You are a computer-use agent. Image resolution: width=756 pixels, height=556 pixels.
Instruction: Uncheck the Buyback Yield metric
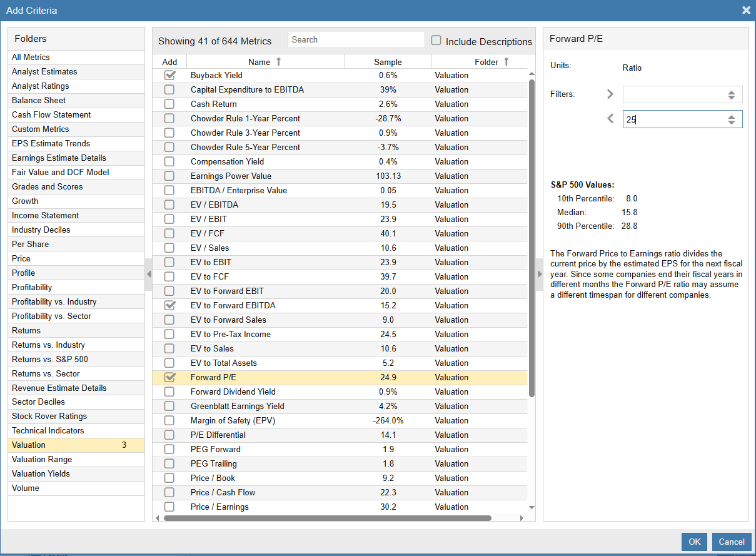click(169, 75)
